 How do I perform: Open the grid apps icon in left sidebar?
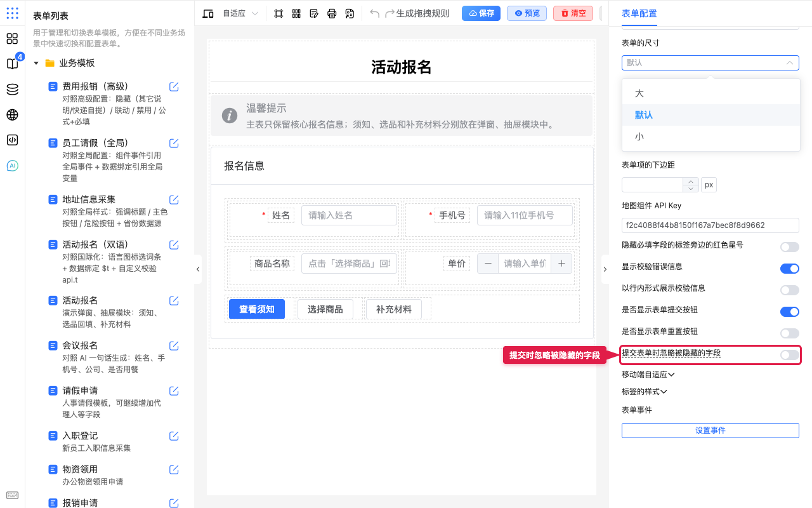pyautogui.click(x=12, y=39)
